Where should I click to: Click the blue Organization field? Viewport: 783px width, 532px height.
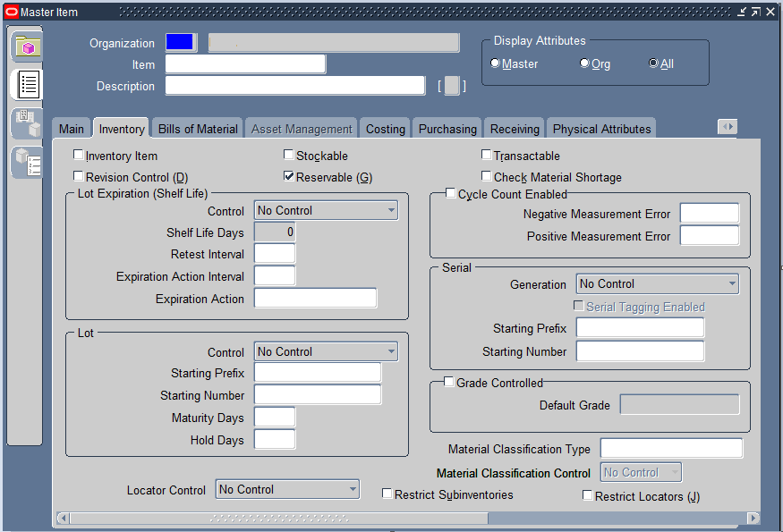pos(180,42)
